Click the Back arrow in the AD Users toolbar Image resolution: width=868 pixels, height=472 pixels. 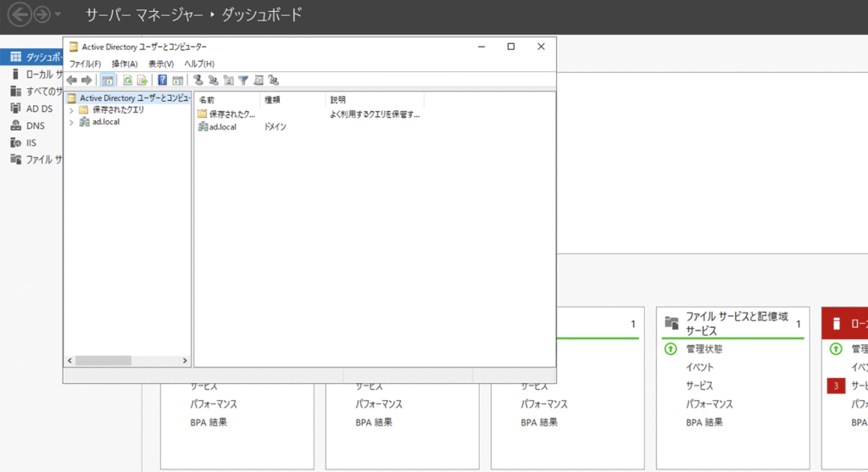72,81
